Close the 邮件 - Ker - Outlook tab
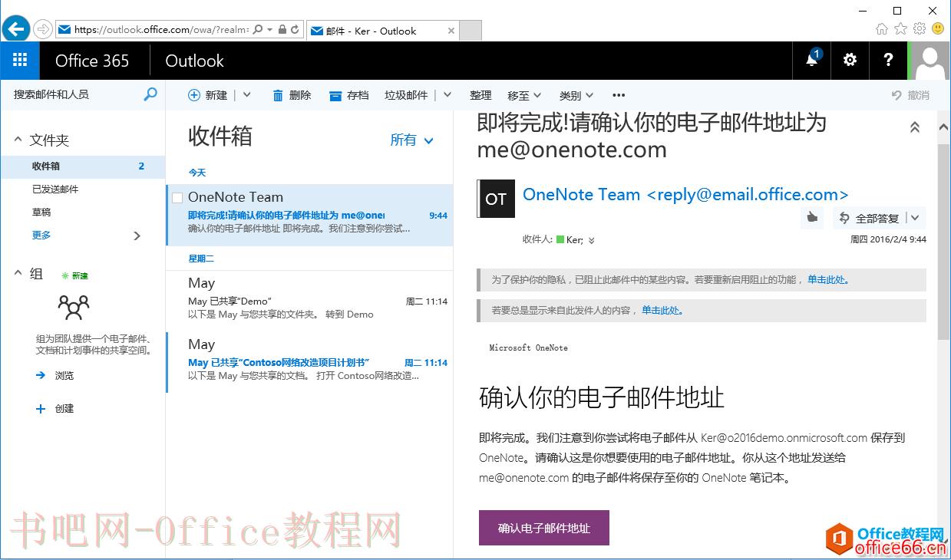 point(451,31)
